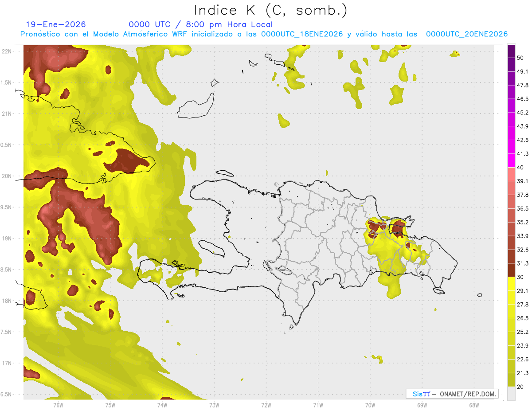
Task: Click the "72W" longitude label
Action: (266, 405)
